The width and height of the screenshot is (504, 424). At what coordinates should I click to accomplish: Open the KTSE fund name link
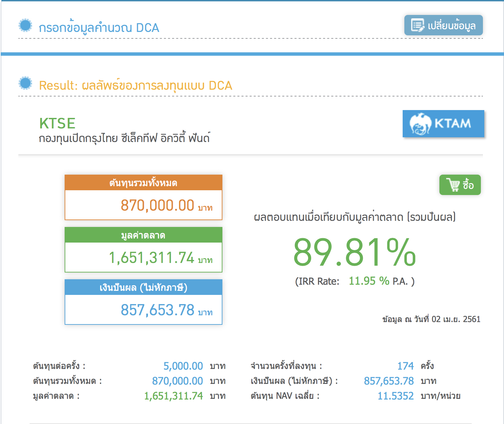[x=57, y=123]
